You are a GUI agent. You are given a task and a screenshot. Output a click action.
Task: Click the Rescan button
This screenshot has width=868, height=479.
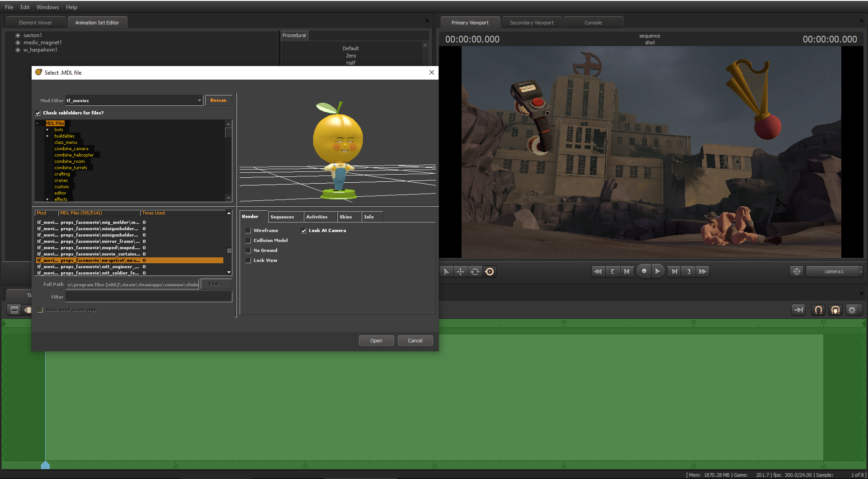pyautogui.click(x=218, y=100)
